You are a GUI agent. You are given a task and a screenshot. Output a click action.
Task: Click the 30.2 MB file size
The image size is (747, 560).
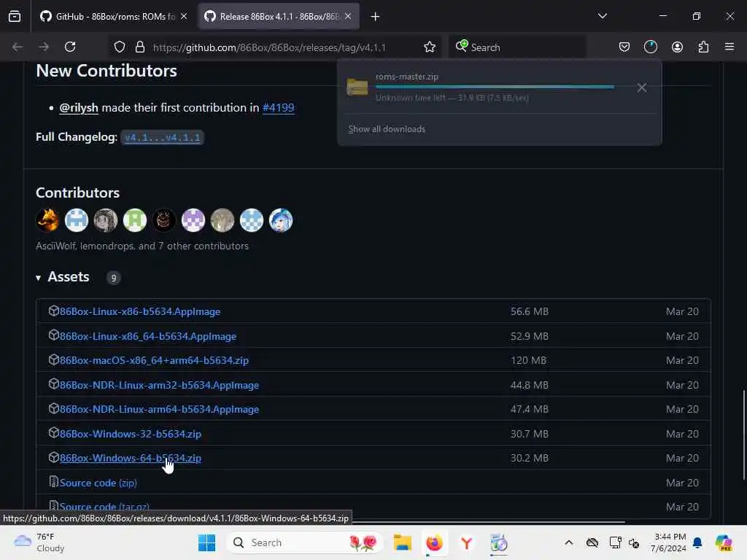[530, 458]
